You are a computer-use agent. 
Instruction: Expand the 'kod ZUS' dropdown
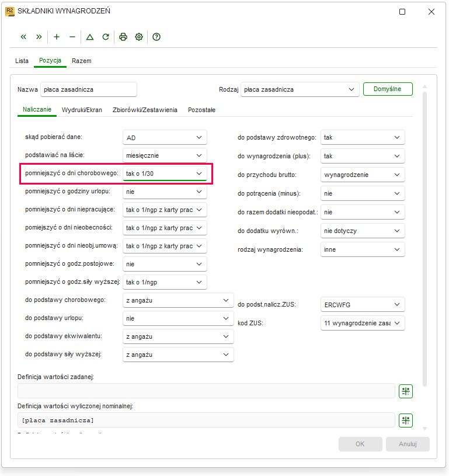[x=363, y=323]
